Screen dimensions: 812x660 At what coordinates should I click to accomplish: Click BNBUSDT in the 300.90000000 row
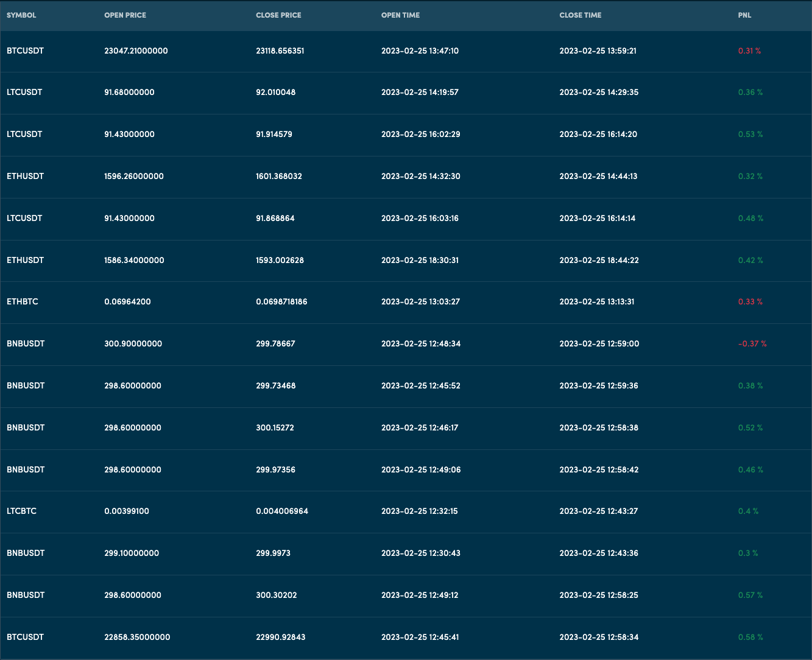[26, 343]
